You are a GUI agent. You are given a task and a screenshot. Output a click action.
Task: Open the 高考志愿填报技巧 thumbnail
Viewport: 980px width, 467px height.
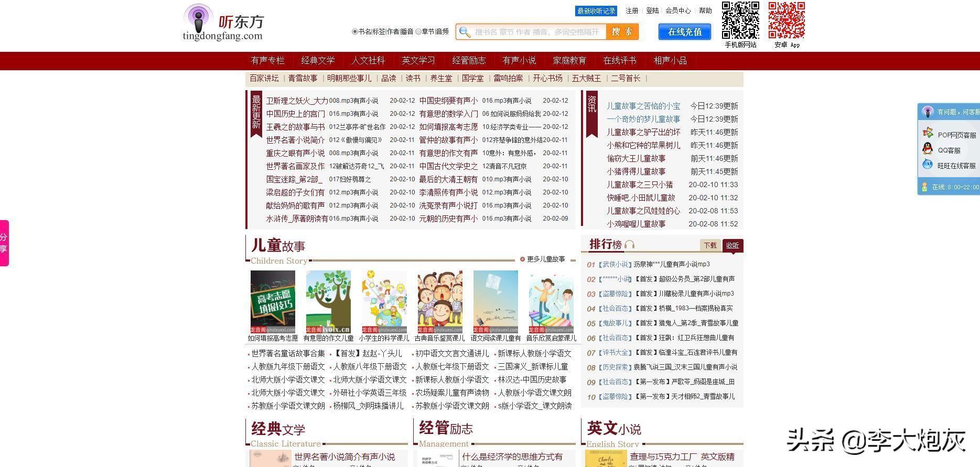pos(273,302)
